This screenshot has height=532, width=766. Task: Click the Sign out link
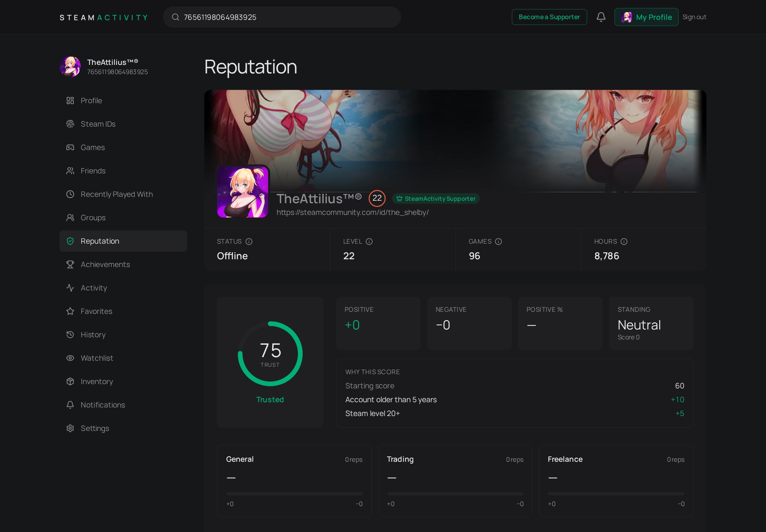[x=694, y=17]
